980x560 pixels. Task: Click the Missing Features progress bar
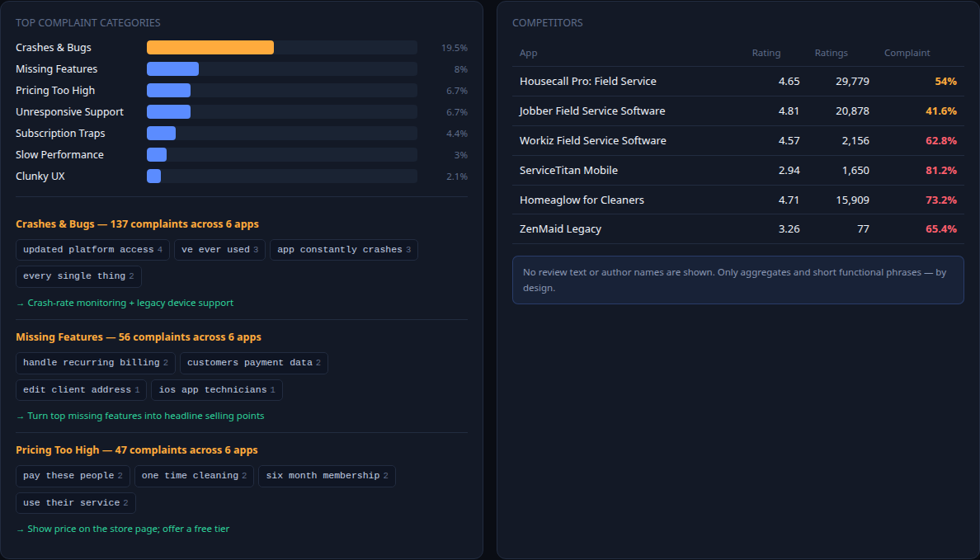tap(172, 68)
